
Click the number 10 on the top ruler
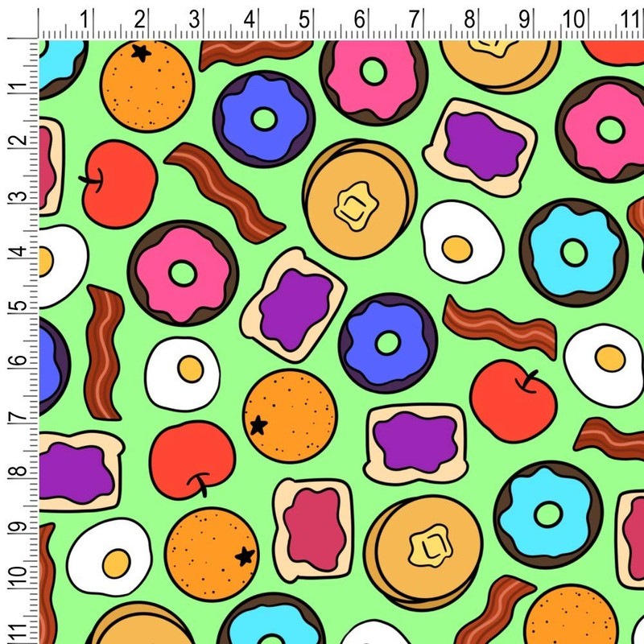(x=573, y=15)
